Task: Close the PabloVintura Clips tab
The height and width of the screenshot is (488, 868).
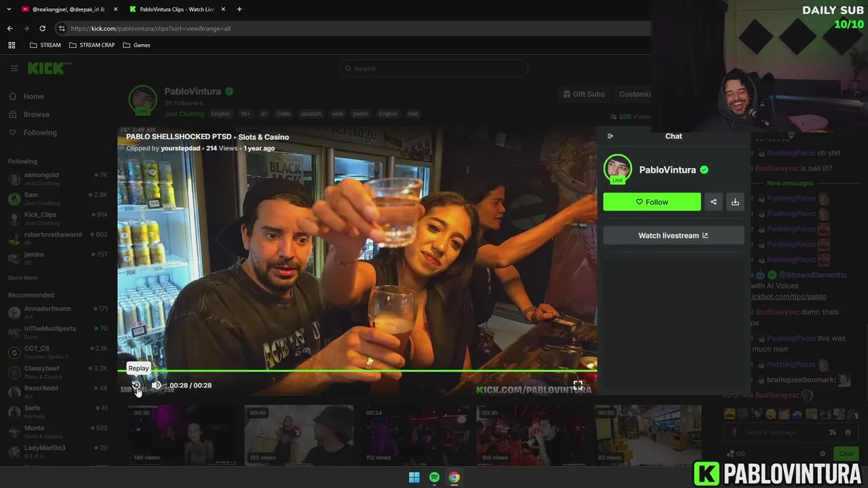Action: [223, 9]
